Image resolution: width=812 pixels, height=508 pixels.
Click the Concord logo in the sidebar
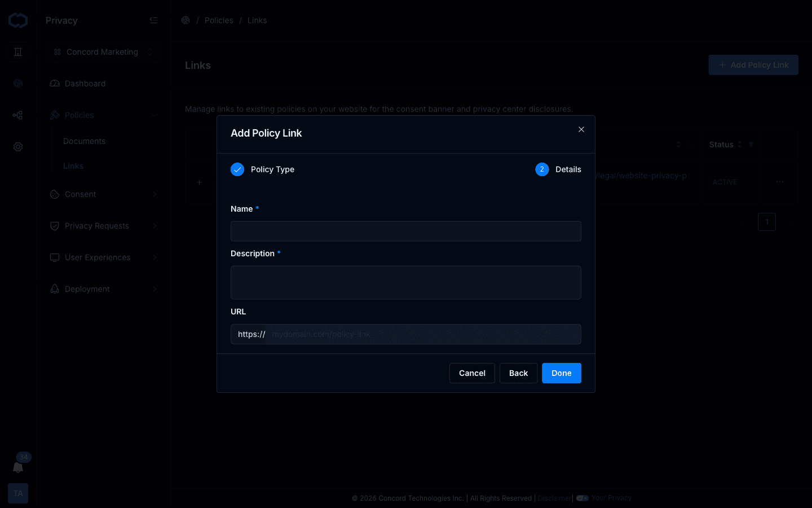coord(17,20)
